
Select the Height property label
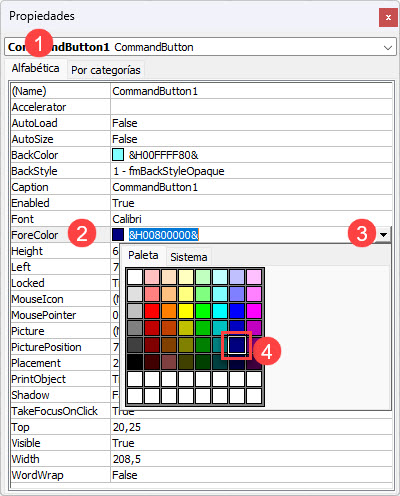[27, 251]
